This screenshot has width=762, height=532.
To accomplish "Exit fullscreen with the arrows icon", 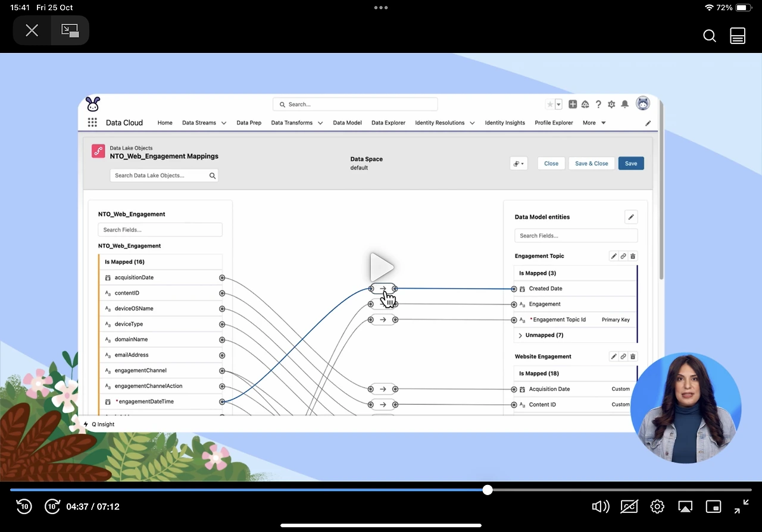I will pyautogui.click(x=741, y=506).
